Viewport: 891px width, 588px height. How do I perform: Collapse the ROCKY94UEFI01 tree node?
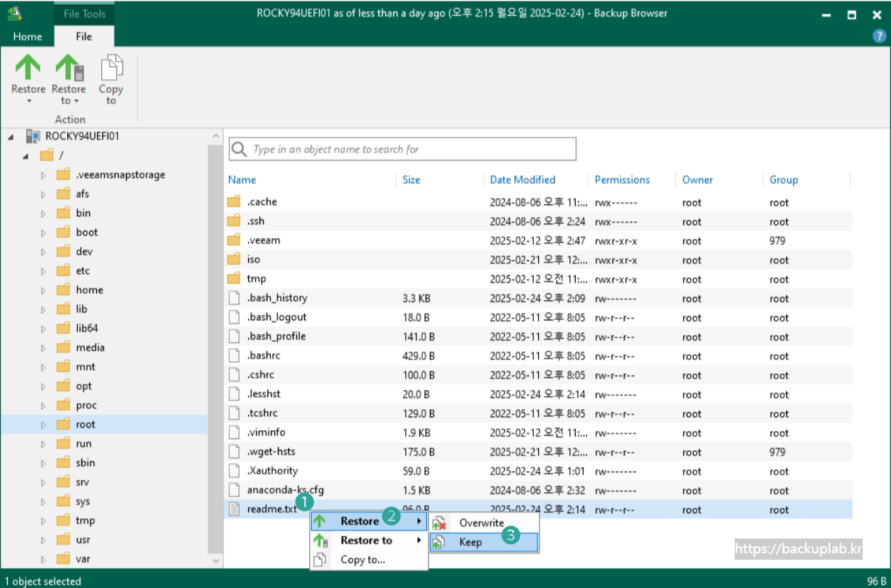coord(11,137)
